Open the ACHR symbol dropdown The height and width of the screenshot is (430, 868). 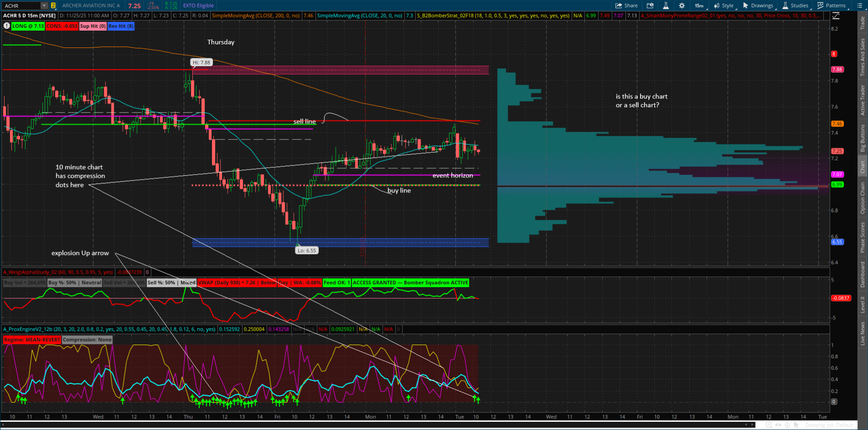[43, 5]
